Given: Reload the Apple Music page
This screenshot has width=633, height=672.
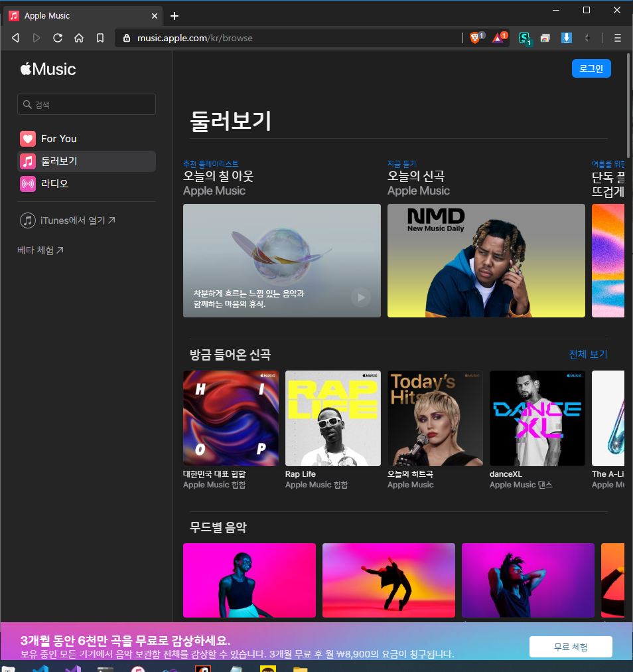Looking at the screenshot, I should (57, 38).
